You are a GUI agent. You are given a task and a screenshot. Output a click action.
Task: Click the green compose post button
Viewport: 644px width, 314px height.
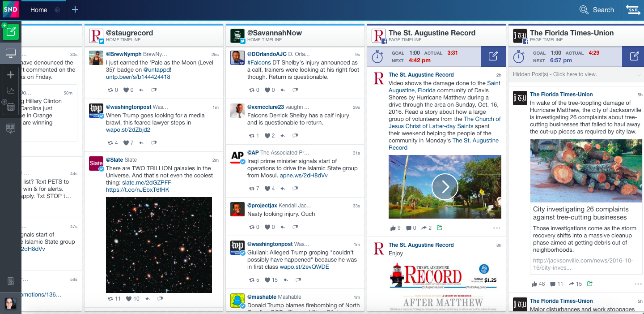tap(11, 32)
